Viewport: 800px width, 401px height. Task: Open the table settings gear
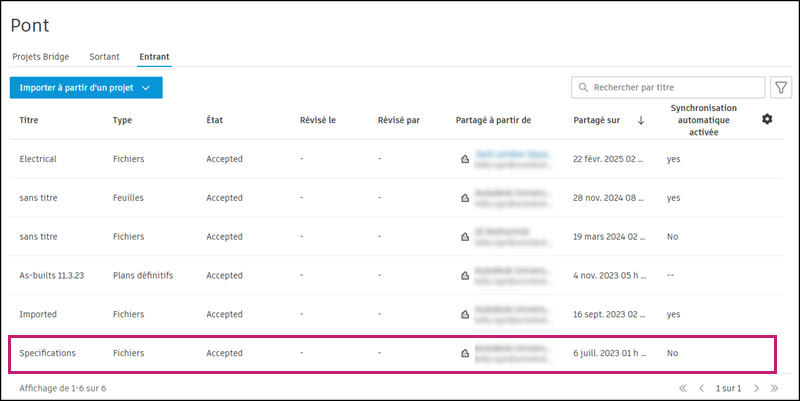(767, 120)
